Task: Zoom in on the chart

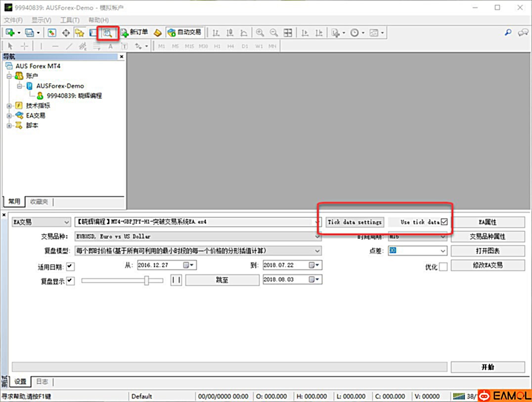Action: click(x=260, y=33)
